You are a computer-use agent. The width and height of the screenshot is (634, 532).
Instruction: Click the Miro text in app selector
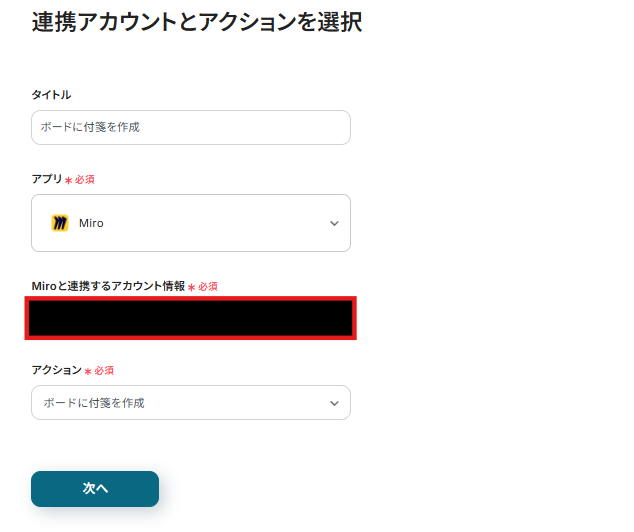click(x=91, y=223)
